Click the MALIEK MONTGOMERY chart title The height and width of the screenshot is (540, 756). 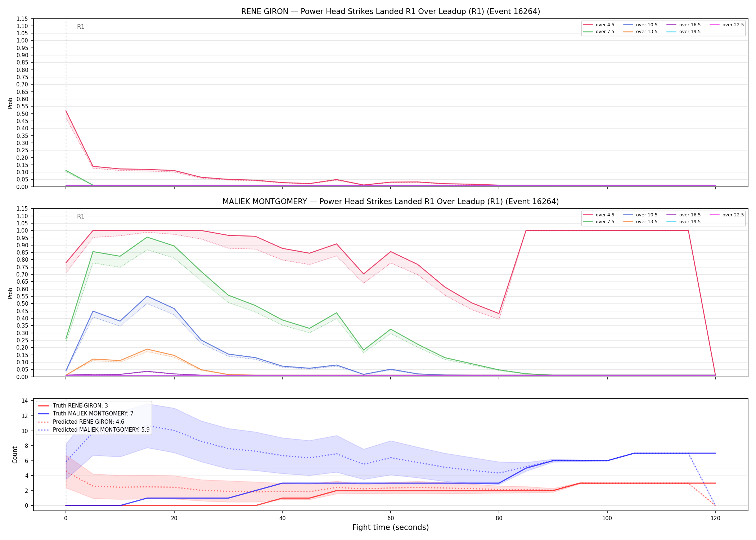point(391,202)
